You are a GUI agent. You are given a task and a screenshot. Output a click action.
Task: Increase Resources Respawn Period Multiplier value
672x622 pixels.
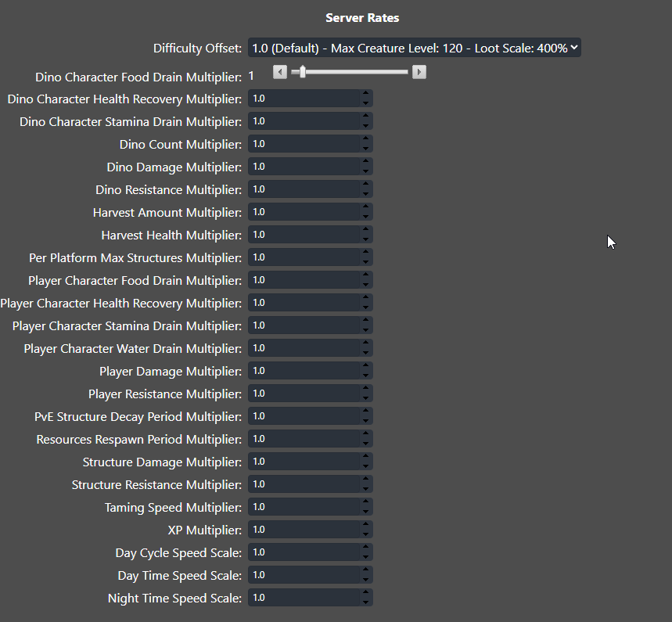click(365, 435)
